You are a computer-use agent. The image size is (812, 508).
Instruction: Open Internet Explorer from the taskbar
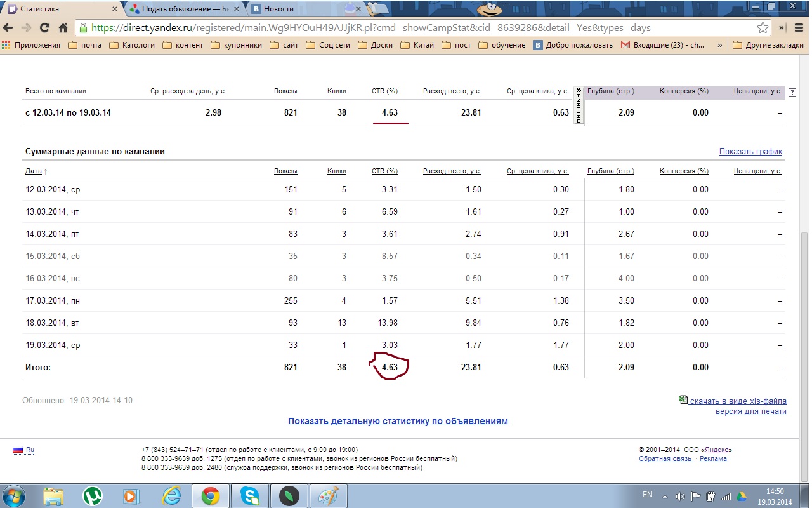tap(171, 495)
